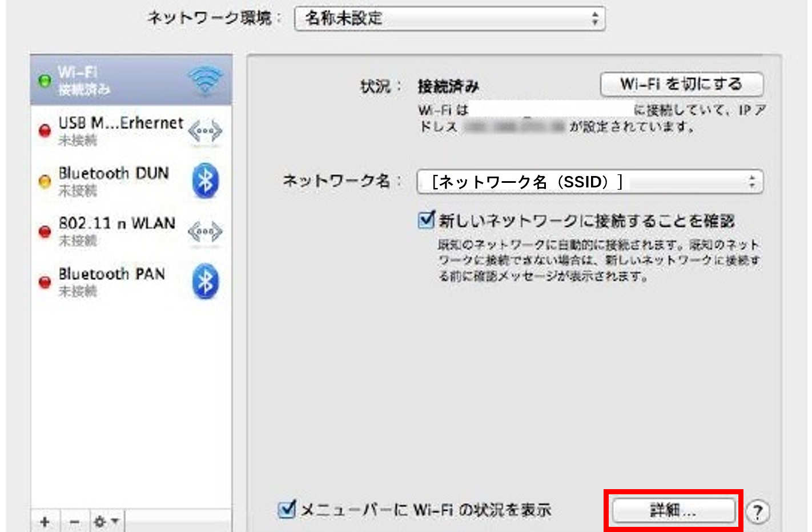Click the green status dot next to Wi-Fi

tap(44, 81)
